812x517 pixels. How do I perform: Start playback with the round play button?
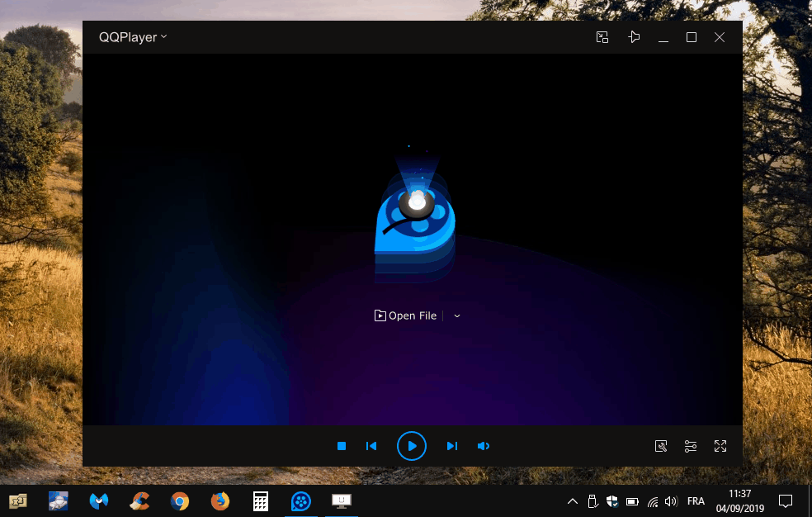[412, 446]
